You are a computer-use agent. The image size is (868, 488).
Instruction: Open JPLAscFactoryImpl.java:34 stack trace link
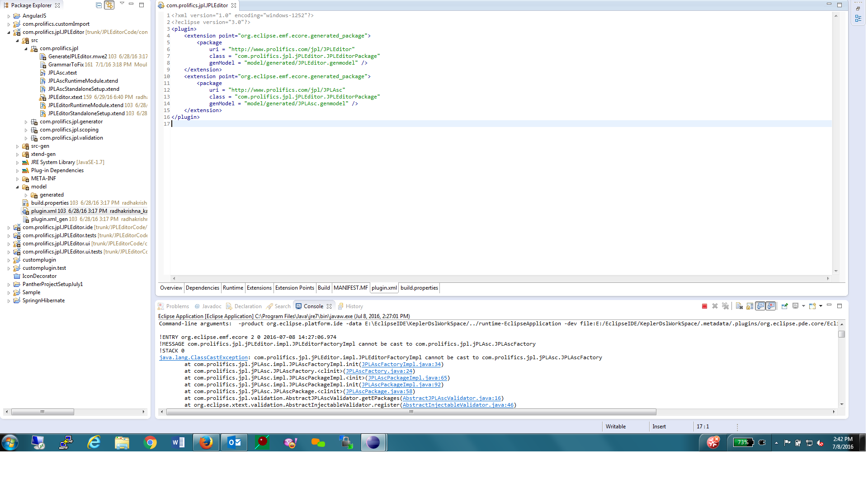click(x=401, y=364)
